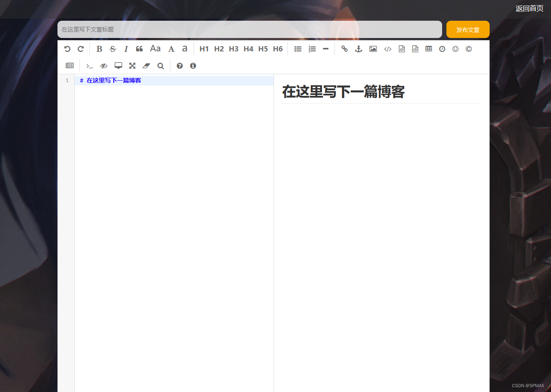This screenshot has width=551, height=392.
Task: Insert an unordered bullet list
Action: coord(298,49)
